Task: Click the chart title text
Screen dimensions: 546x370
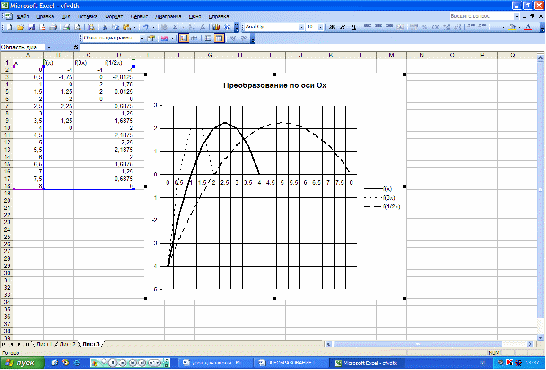Action: [x=275, y=85]
